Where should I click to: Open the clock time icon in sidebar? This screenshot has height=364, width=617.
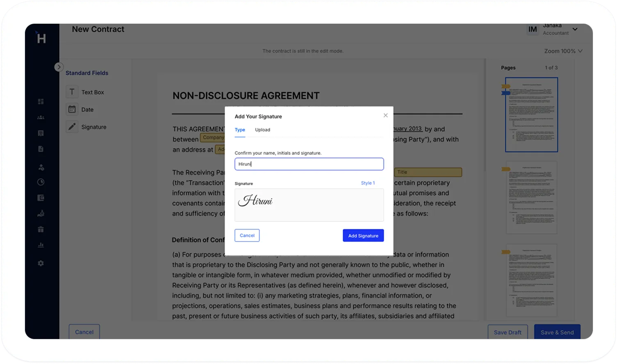(41, 182)
